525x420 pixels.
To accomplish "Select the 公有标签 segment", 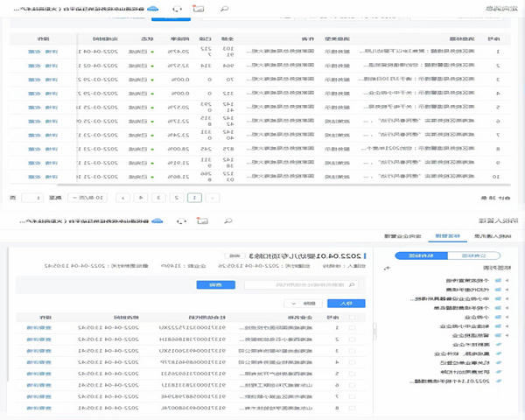I will pyautogui.click(x=473, y=255).
